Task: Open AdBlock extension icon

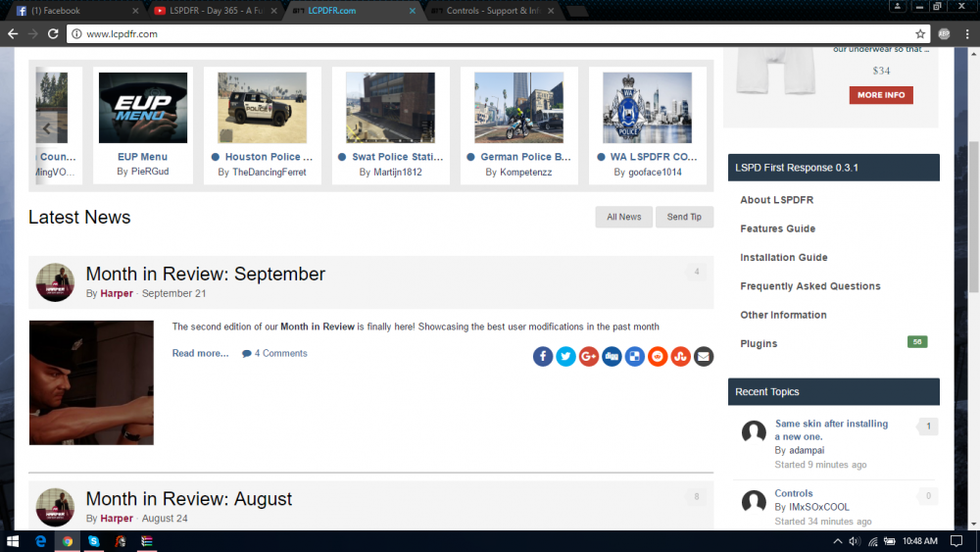Action: tap(944, 33)
